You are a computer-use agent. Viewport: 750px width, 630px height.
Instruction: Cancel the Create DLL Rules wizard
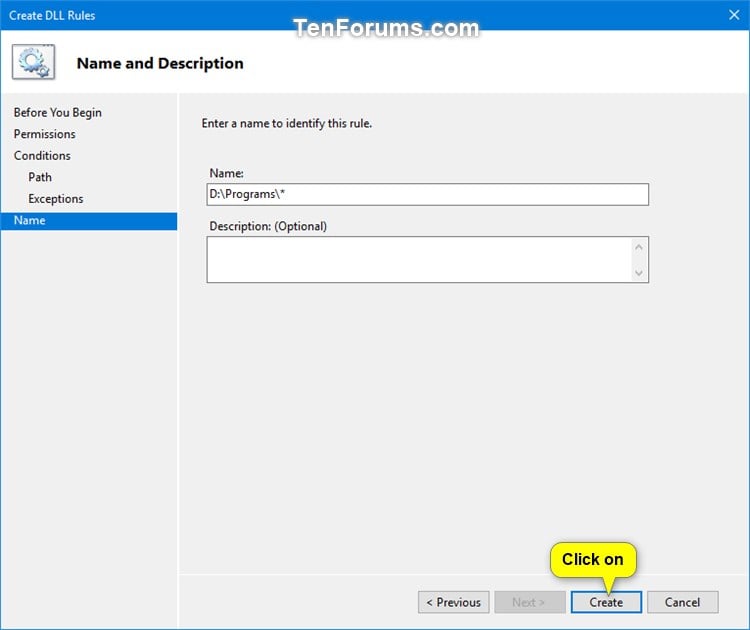point(683,602)
